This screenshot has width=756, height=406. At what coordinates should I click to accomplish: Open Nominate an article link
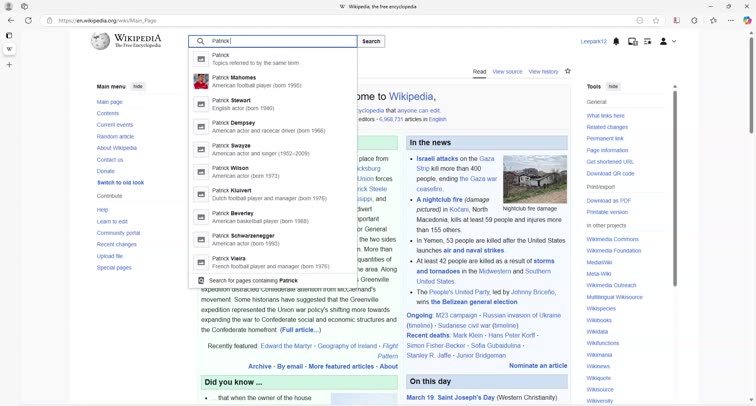(x=538, y=365)
